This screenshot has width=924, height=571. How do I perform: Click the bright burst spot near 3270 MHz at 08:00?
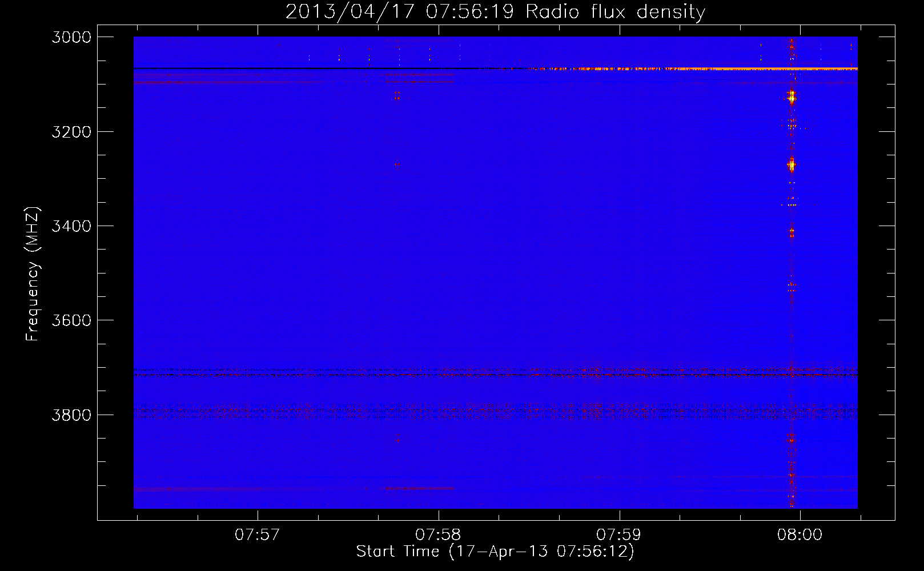pos(791,165)
